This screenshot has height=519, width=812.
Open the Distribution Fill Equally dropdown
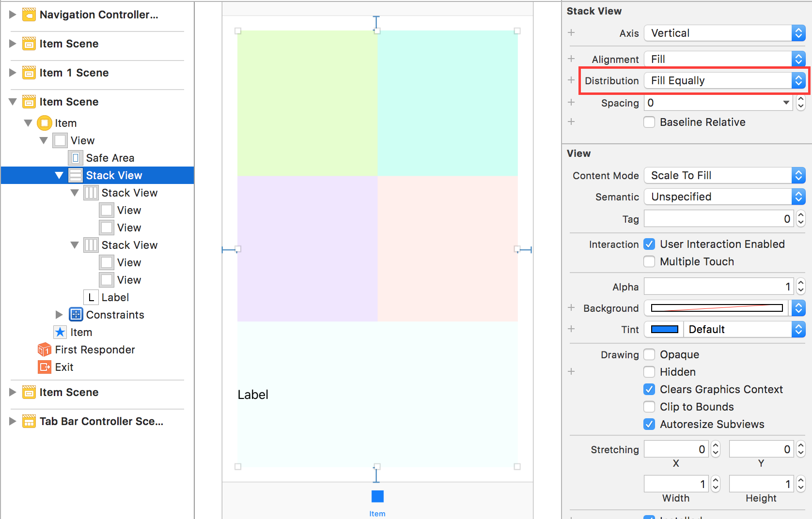tap(725, 80)
